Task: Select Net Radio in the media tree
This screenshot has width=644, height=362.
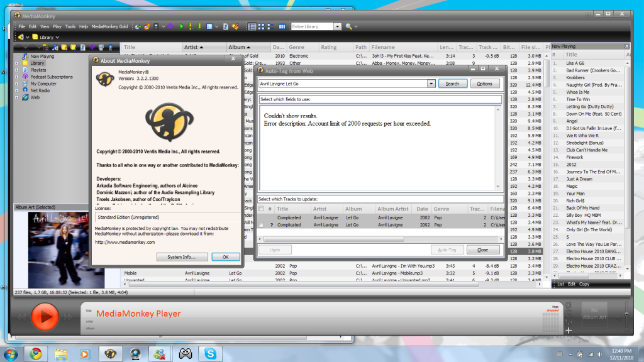Action: [x=40, y=90]
